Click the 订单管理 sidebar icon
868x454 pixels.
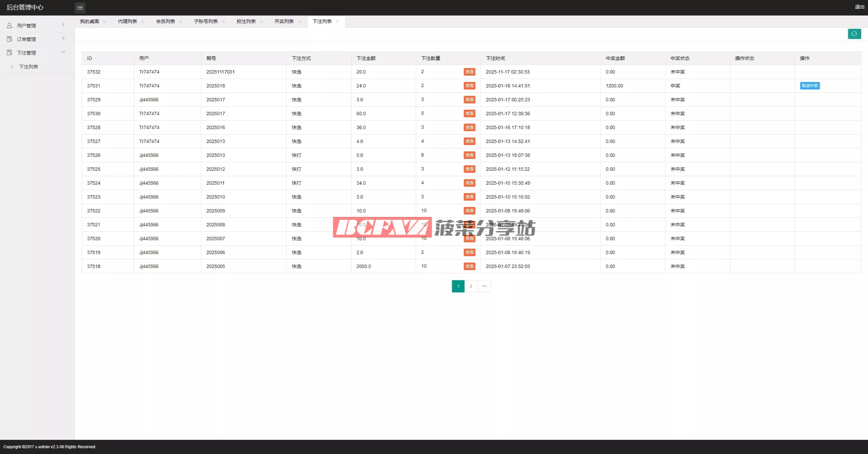tap(9, 39)
